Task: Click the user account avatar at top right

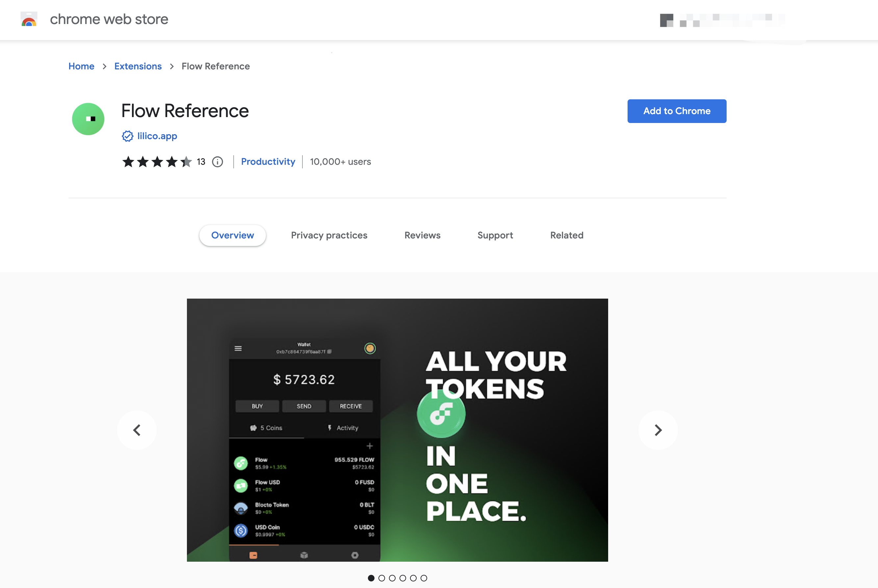Action: 666,20
